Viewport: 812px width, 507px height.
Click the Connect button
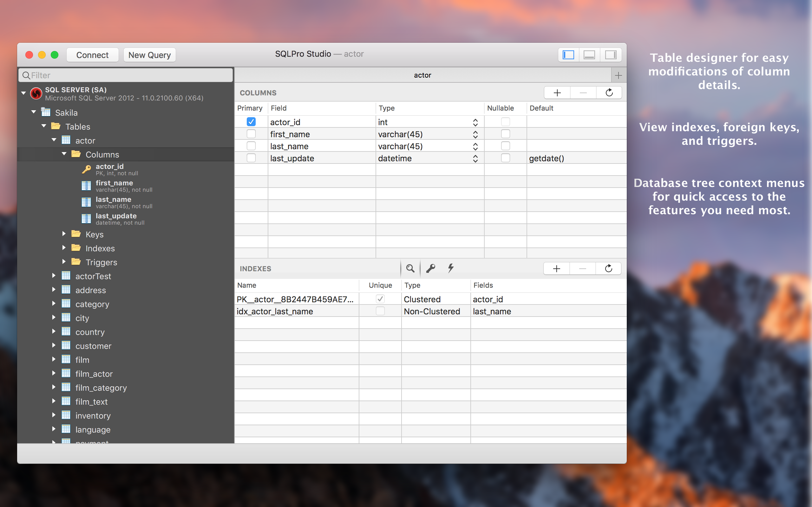(92, 55)
